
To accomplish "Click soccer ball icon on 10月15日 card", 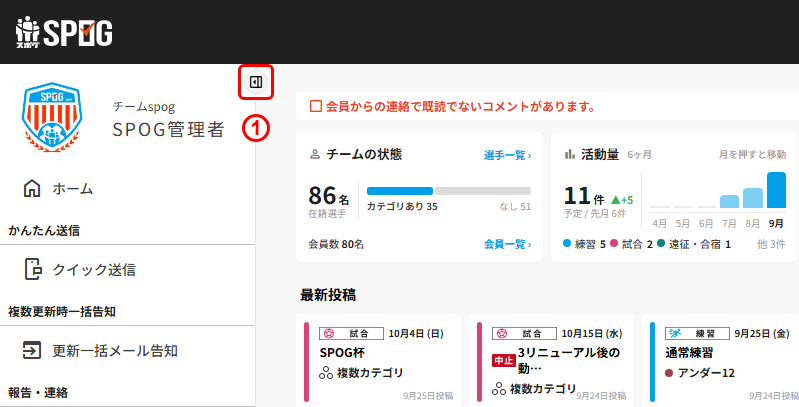I will pos(502,334).
